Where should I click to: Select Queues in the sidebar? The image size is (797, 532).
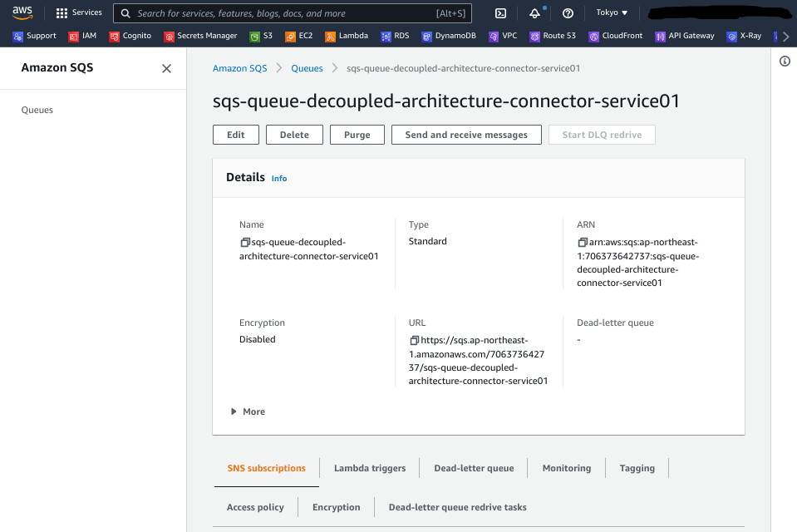point(37,110)
